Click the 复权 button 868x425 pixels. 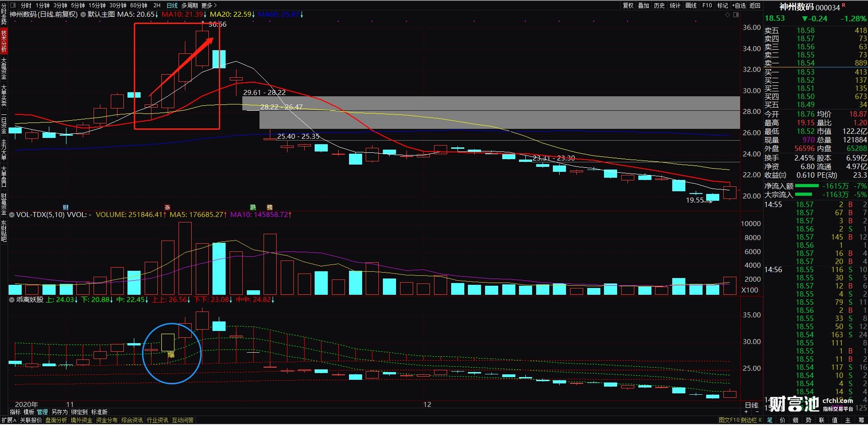pyautogui.click(x=628, y=5)
